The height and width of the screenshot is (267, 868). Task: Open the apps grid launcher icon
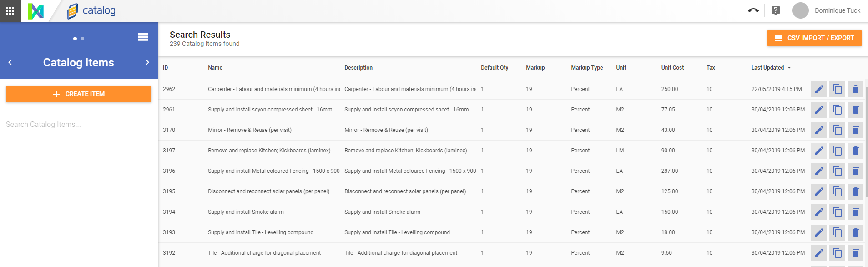10,10
